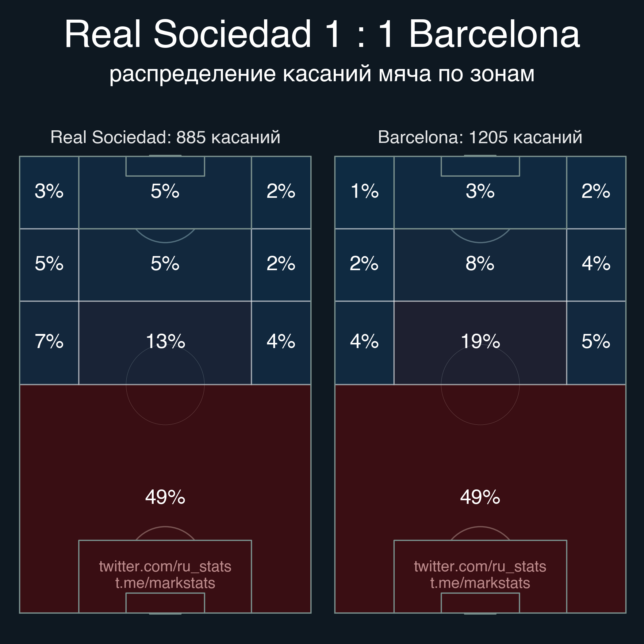644x644 pixels.
Task: Click Real Sociedad's 7% left zone
Action: coord(49,343)
